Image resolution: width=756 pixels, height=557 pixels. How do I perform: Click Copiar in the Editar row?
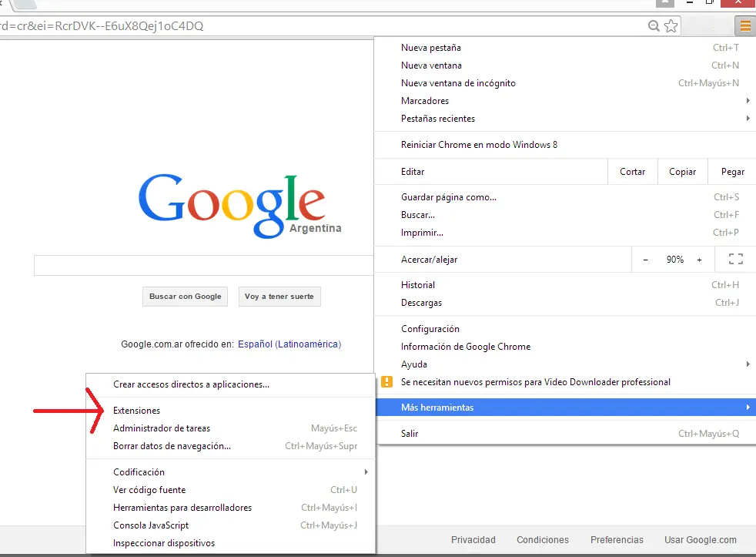683,172
